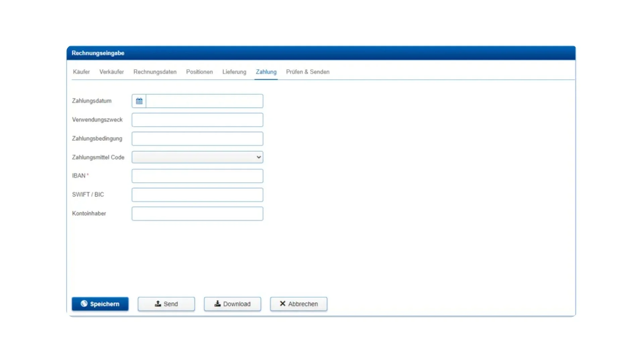Click the Zahlungsmittel Code label

(98, 157)
